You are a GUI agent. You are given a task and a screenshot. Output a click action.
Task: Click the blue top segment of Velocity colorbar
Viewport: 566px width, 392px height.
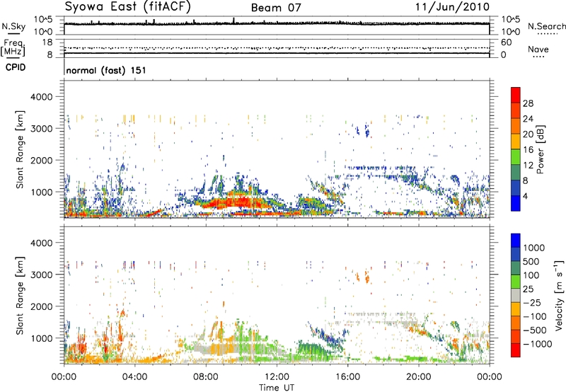pyautogui.click(x=516, y=241)
